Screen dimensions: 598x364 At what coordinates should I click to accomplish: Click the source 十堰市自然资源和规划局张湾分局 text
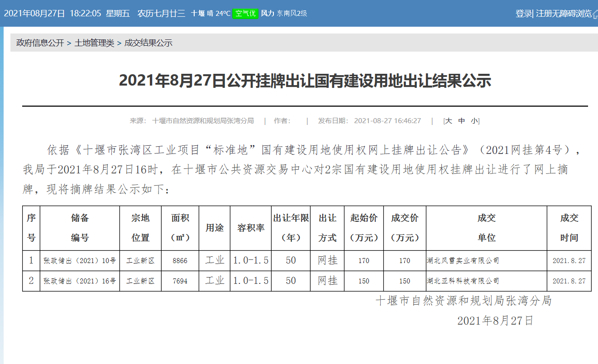pyautogui.click(x=203, y=121)
